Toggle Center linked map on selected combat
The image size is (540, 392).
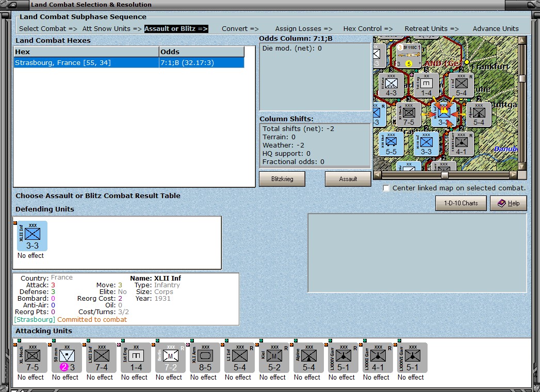386,188
